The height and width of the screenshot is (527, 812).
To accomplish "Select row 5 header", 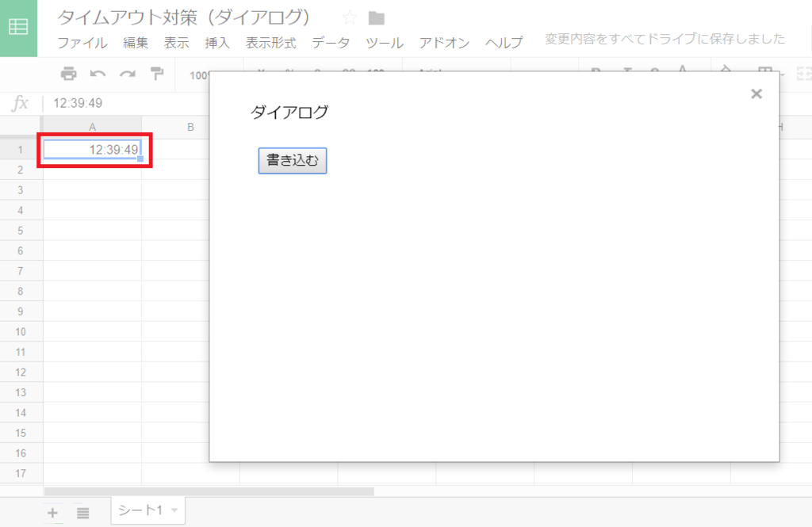I will pos(21,231).
